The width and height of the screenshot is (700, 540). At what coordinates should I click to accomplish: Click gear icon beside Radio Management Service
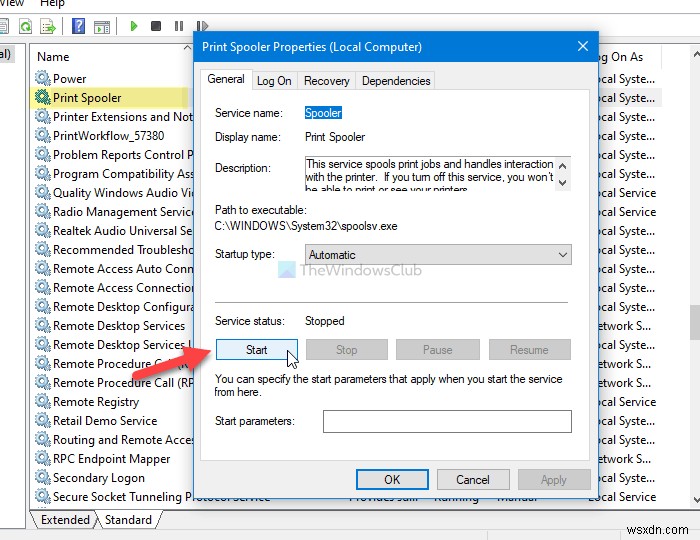[43, 211]
